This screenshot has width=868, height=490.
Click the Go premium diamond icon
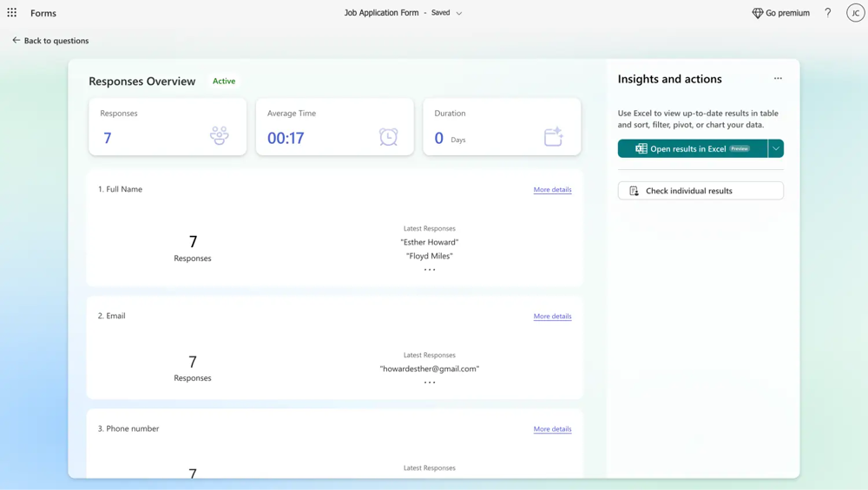[x=757, y=13]
